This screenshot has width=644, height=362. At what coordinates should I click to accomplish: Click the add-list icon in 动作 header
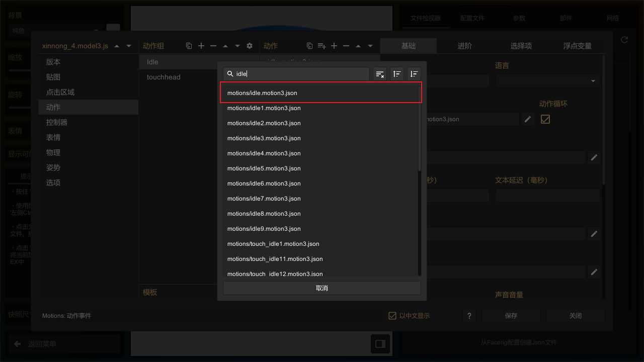pyautogui.click(x=322, y=46)
